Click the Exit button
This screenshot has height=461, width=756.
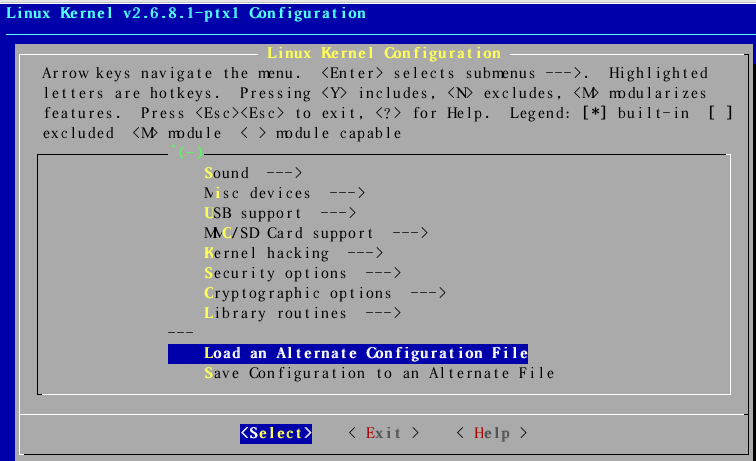coord(384,433)
